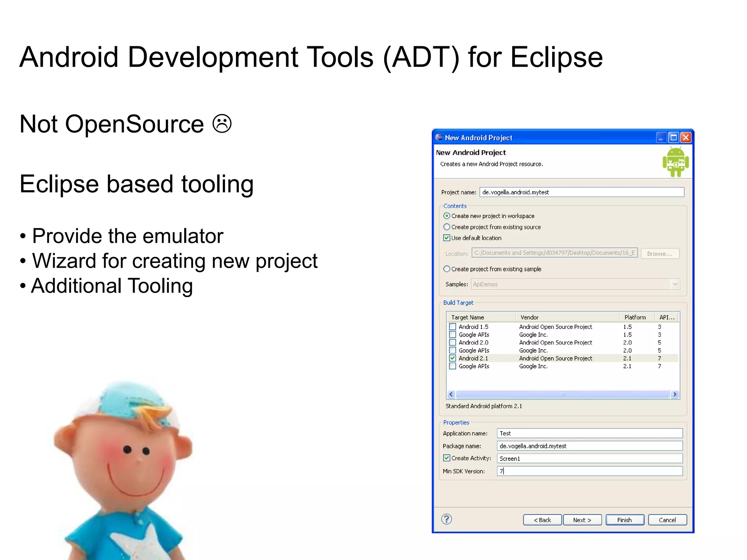Click the left arrow of horizontal scrollbar
Image resolution: width=747 pixels, height=560 pixels.
pyautogui.click(x=451, y=394)
